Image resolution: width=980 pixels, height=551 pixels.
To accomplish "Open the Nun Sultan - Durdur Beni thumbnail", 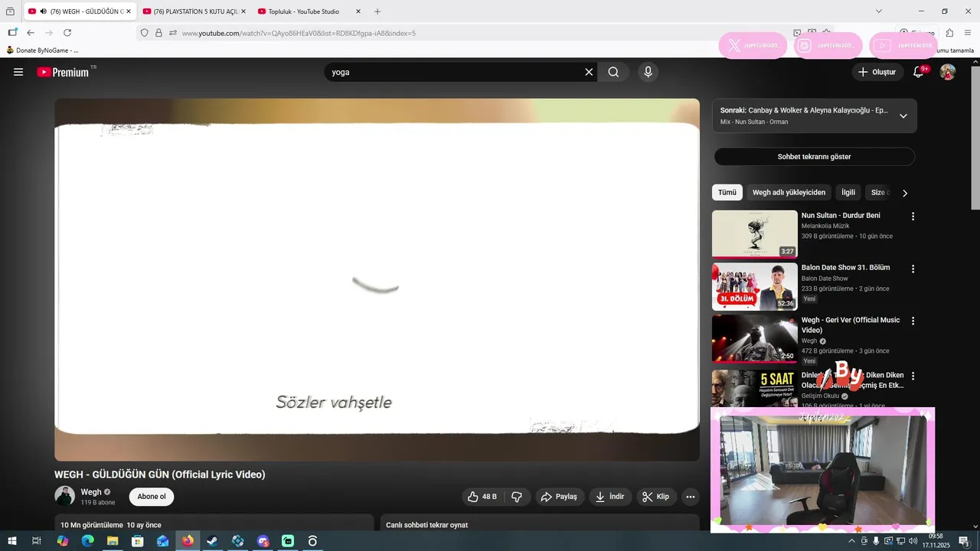I will [755, 234].
